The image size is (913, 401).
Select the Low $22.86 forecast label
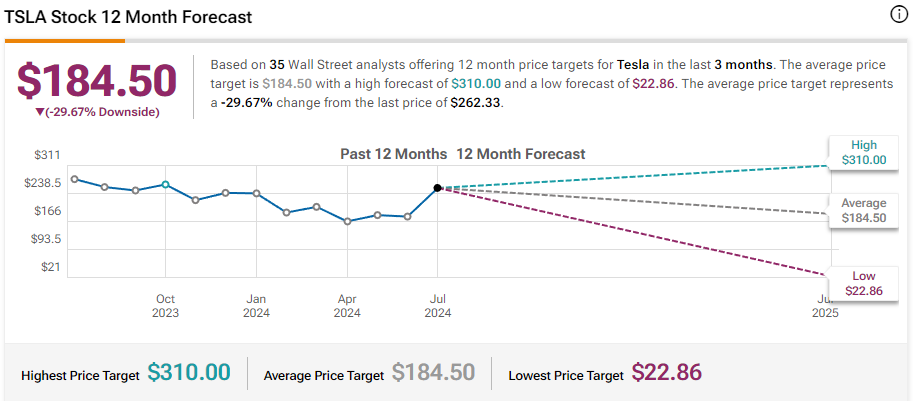point(864,282)
